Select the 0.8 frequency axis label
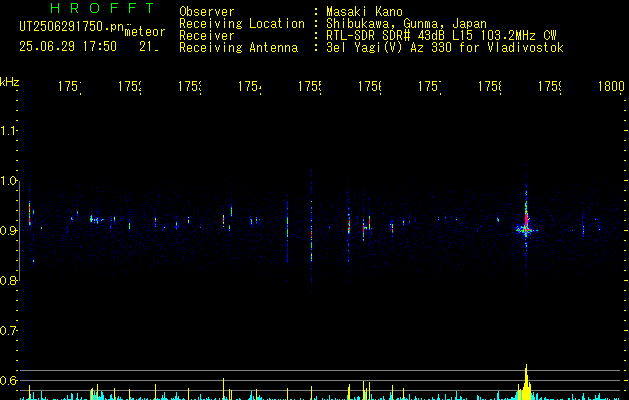This screenshot has height=400, width=629. [x=8, y=280]
